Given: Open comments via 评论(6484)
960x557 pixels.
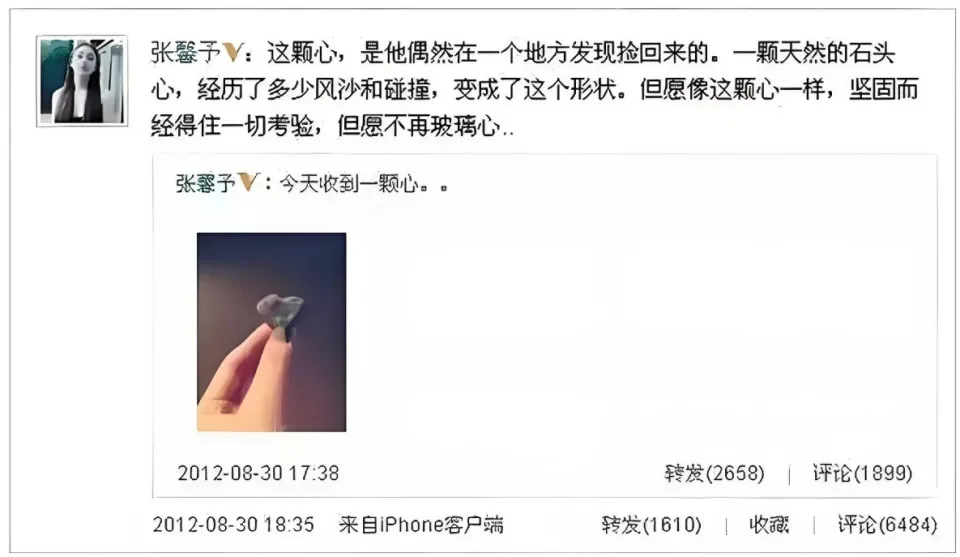Looking at the screenshot, I should coord(888,525).
